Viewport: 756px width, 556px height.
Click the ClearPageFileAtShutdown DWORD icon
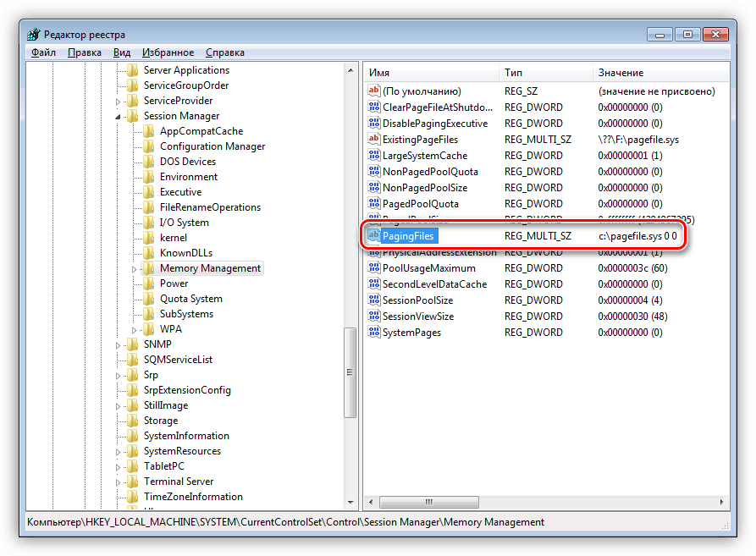[x=373, y=107]
